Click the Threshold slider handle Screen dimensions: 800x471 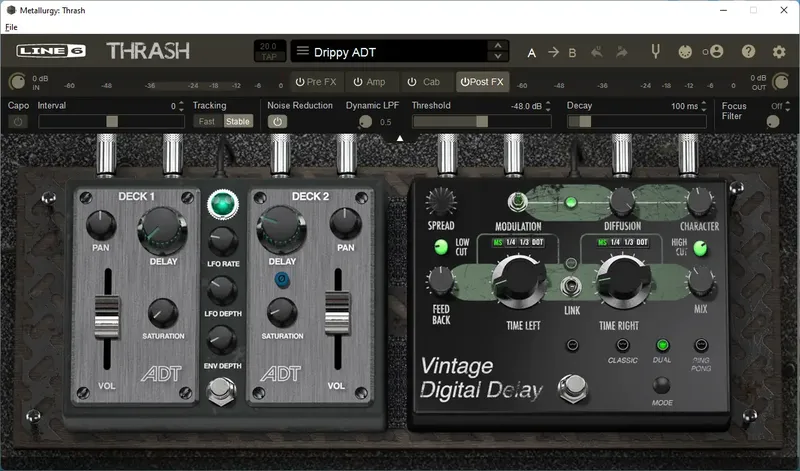[482, 121]
